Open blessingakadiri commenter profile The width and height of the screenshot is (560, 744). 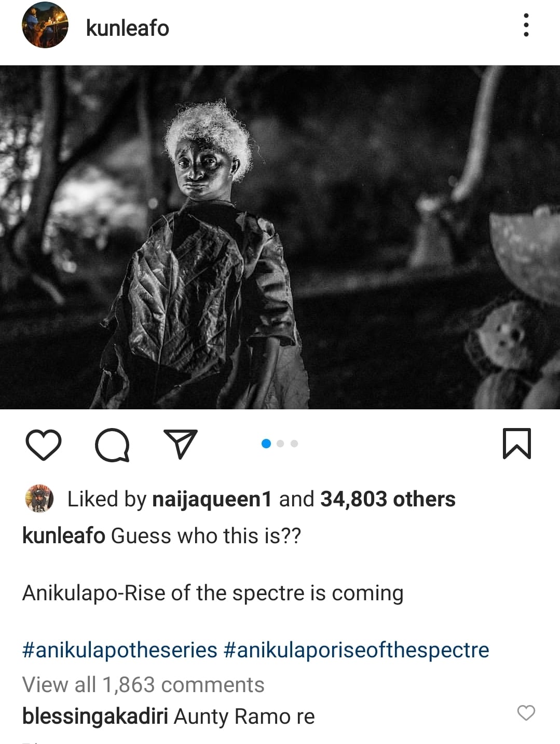point(95,717)
